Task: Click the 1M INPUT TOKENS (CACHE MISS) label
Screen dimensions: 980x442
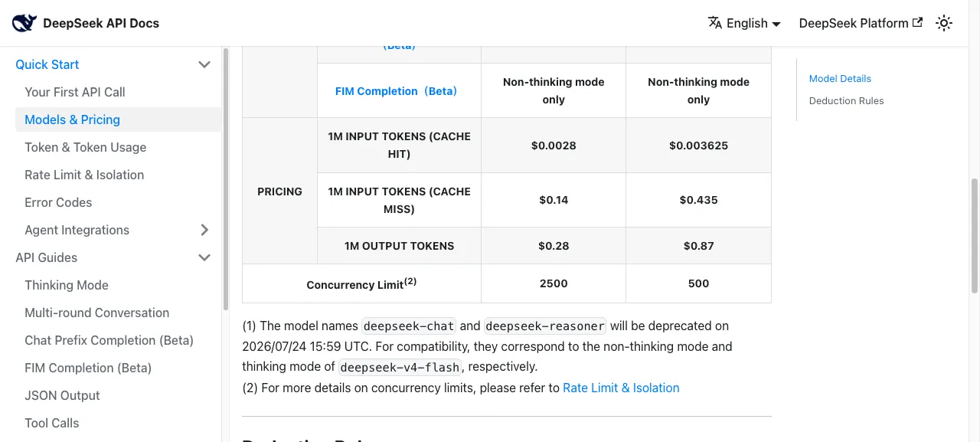Action: click(x=399, y=200)
